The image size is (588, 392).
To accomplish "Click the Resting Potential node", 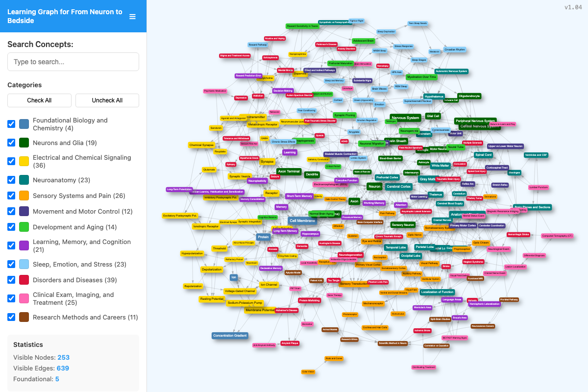I will (212, 299).
